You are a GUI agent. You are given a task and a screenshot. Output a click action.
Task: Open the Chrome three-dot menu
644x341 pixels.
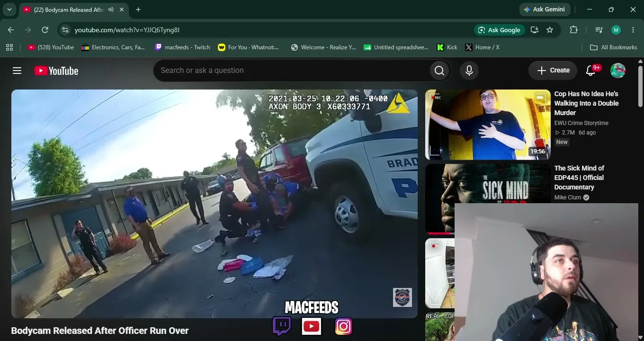(633, 30)
